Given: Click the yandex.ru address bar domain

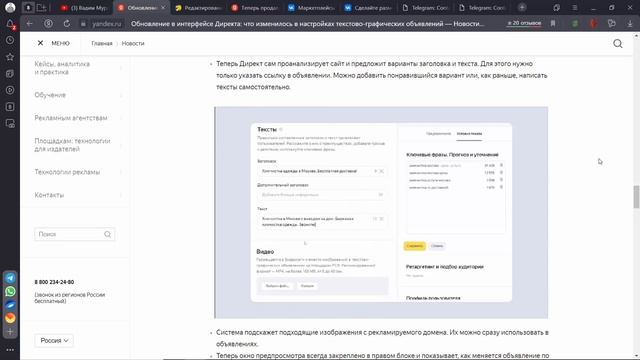Looking at the screenshot, I should 107,24.
